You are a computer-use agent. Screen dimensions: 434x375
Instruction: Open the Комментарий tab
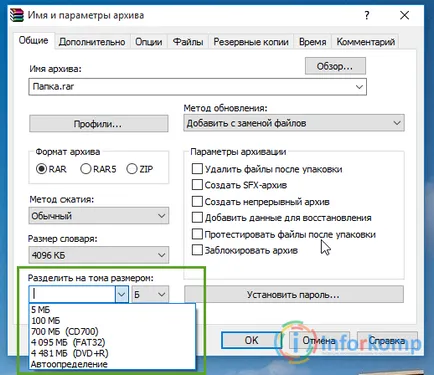(366, 42)
